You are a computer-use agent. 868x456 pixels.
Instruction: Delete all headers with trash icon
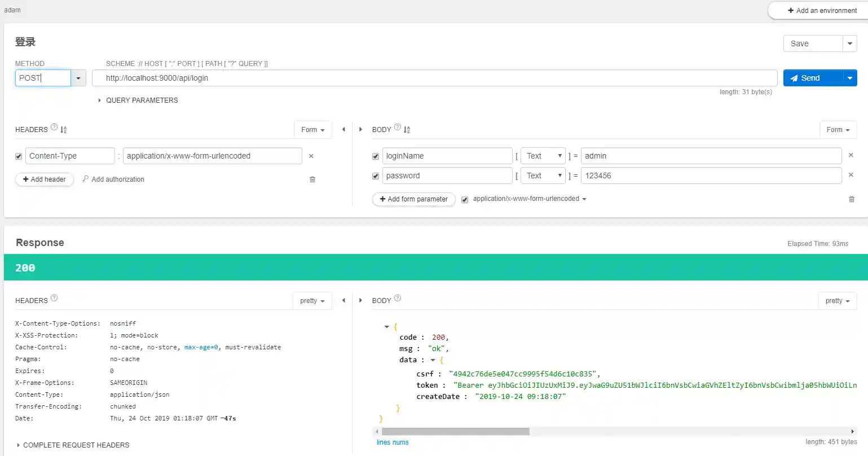(x=312, y=179)
